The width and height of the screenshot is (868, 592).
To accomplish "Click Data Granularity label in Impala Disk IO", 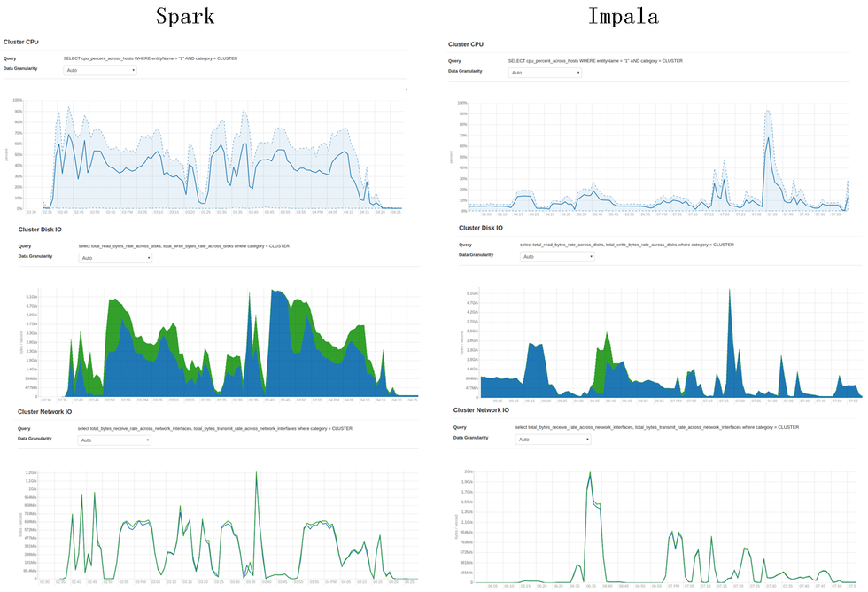I will (477, 255).
